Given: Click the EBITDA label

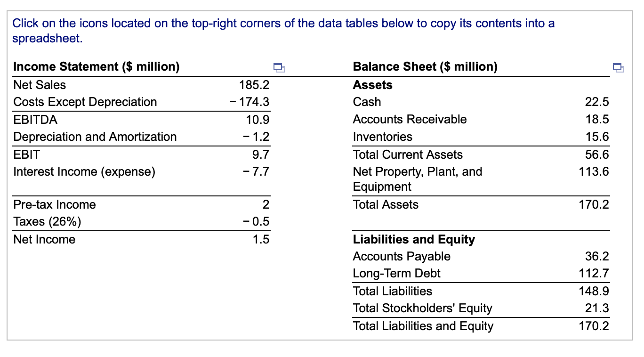Looking at the screenshot, I should pyautogui.click(x=35, y=120).
